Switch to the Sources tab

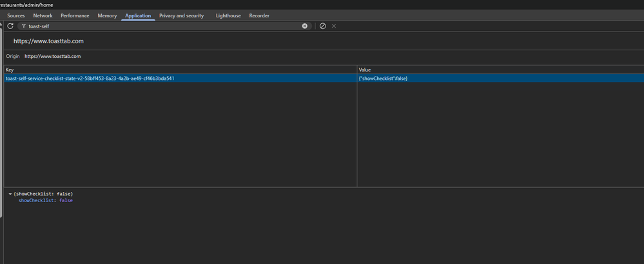[16, 15]
